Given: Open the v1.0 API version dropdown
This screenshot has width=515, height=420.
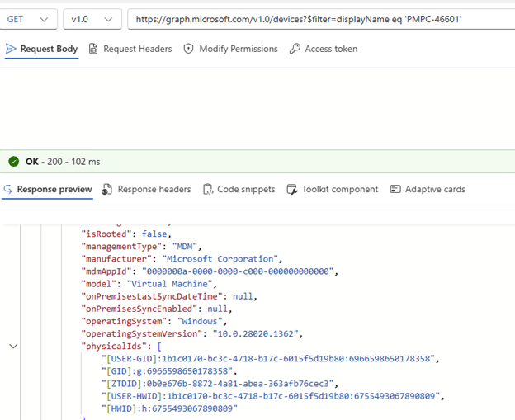Looking at the screenshot, I should [x=91, y=19].
